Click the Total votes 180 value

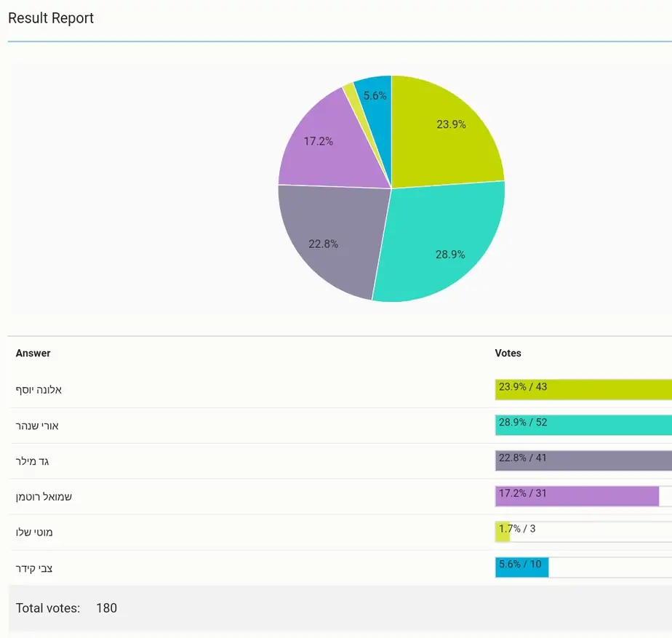[x=106, y=608]
